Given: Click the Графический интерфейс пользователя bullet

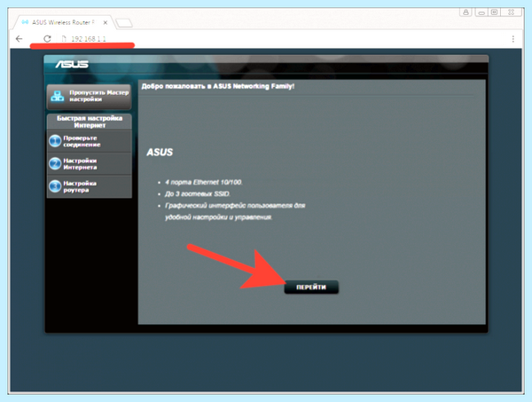Looking at the screenshot, I should point(235,211).
